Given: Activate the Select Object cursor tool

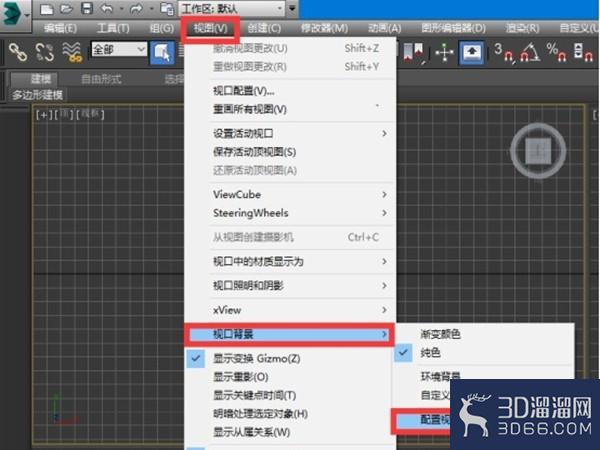Looking at the screenshot, I should 162,53.
